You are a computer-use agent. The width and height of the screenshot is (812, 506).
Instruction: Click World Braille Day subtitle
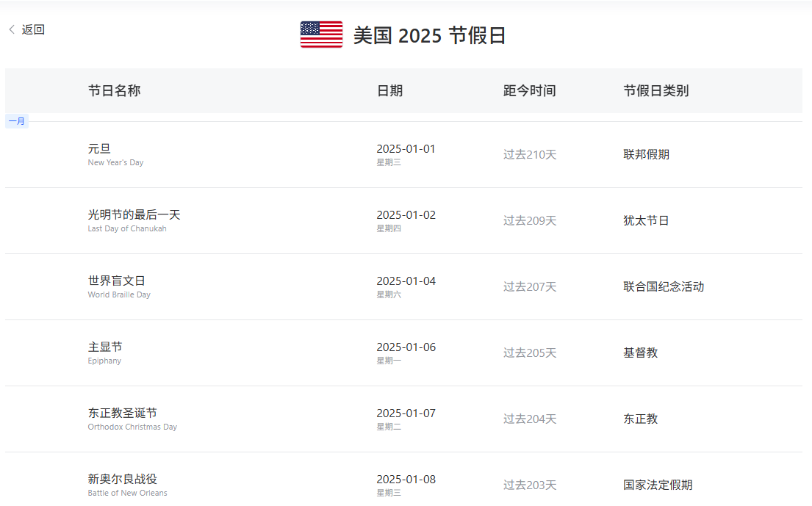point(119,295)
